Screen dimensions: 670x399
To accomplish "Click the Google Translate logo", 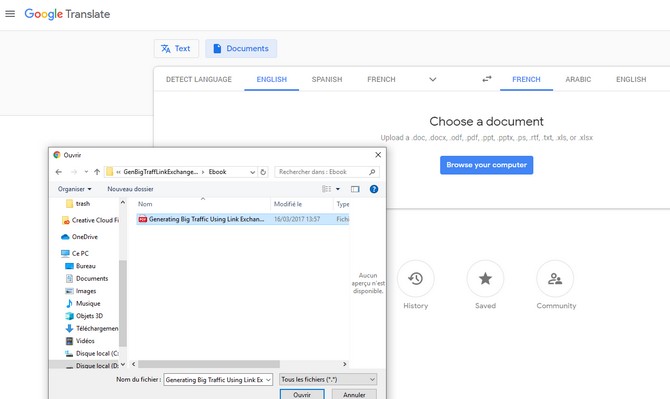I will 67,14.
